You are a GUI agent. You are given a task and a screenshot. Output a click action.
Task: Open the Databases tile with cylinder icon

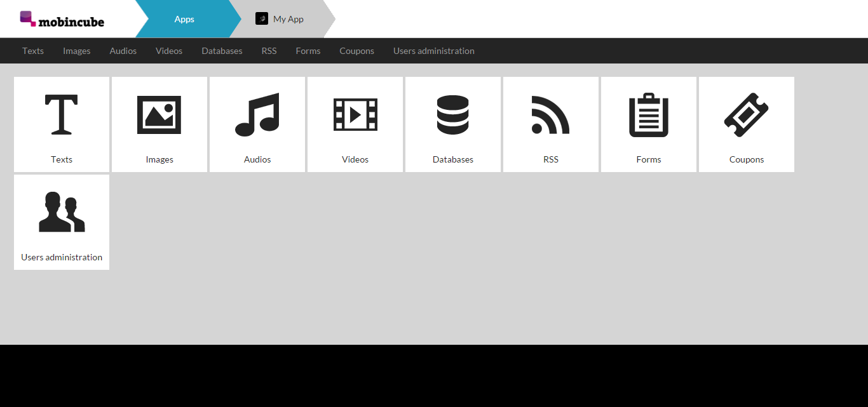coord(453,124)
